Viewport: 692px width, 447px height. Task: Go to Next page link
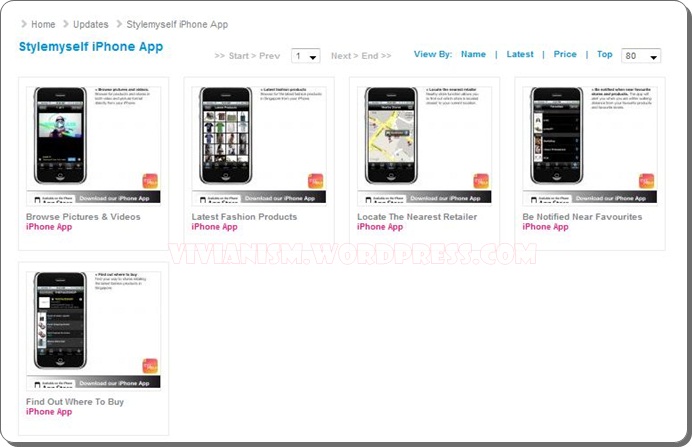(x=341, y=56)
